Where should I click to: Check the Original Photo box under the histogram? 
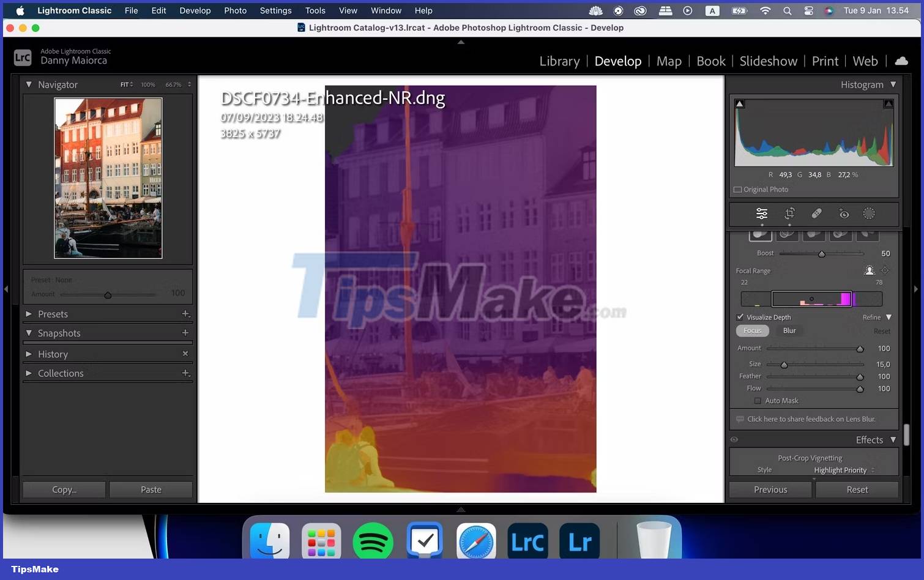click(738, 190)
